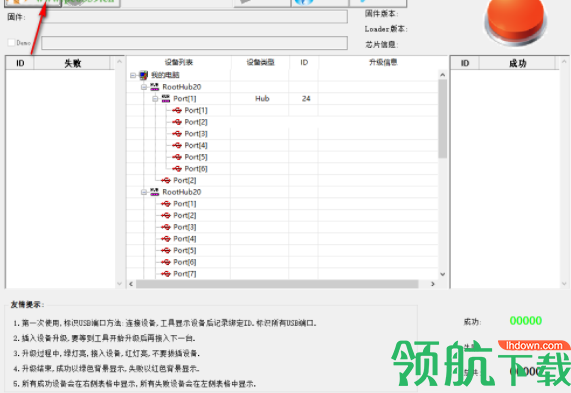
Task: Click the 设备列表 column header
Action: (x=178, y=62)
